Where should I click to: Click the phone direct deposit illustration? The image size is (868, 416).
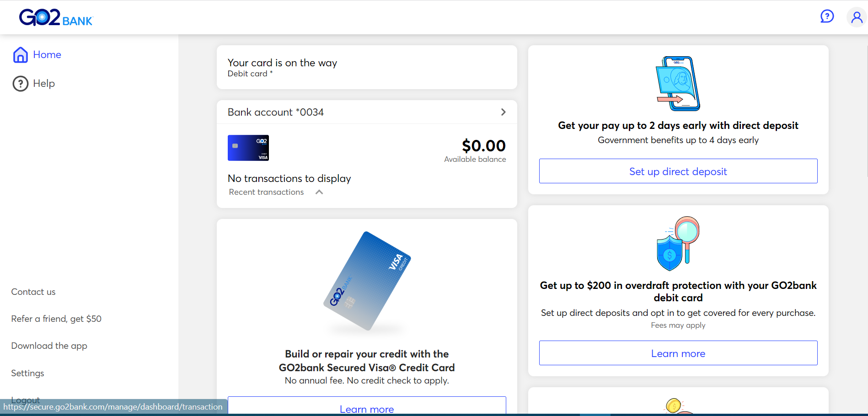[678, 83]
